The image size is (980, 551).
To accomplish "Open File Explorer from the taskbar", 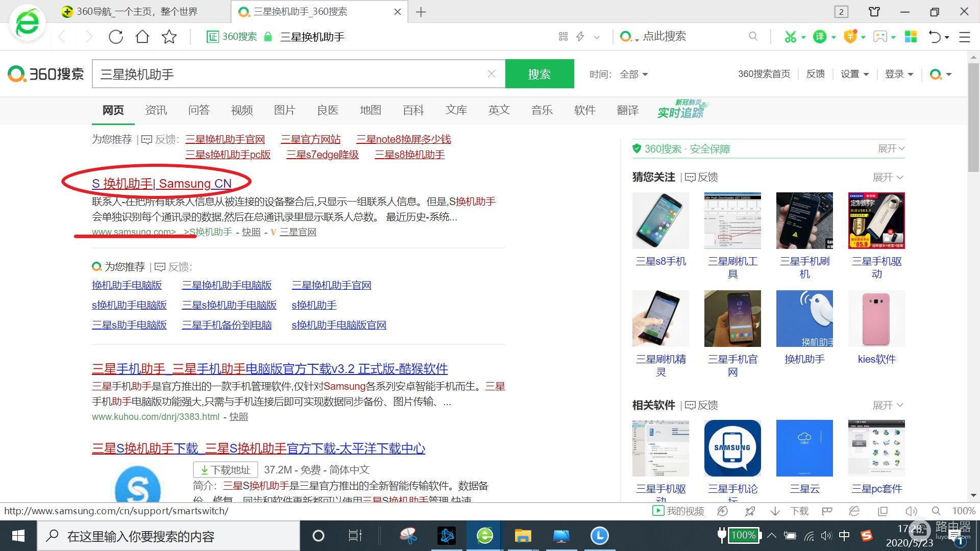I will coord(523,536).
